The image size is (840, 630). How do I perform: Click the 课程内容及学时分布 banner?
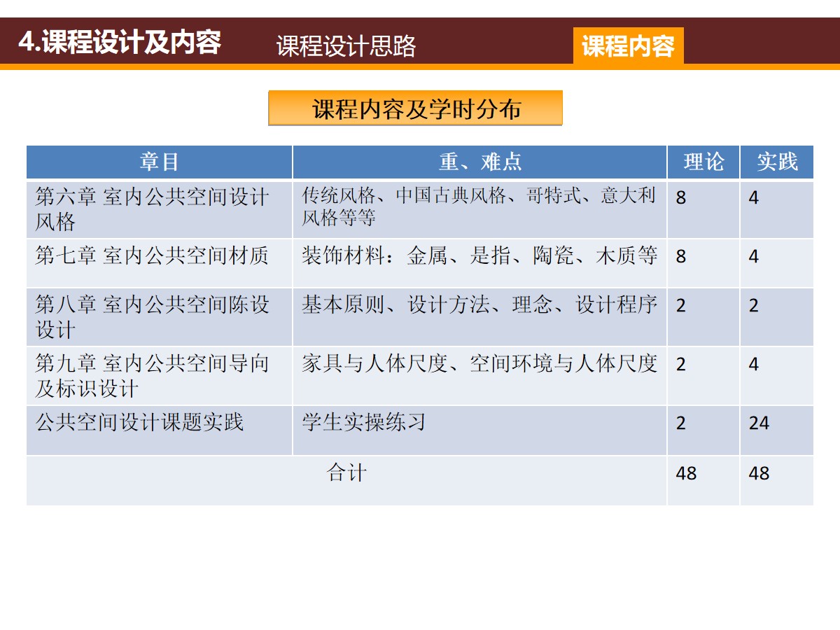pos(415,108)
